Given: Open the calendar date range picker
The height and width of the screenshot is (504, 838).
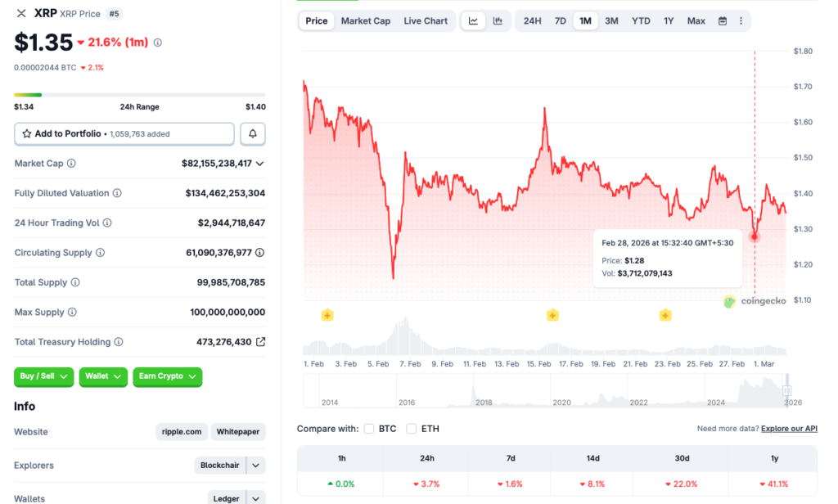Looking at the screenshot, I should coord(723,21).
